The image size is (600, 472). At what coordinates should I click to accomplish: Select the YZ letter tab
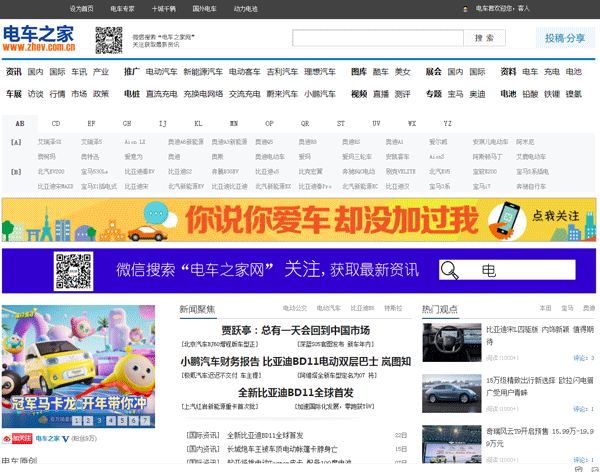click(x=447, y=123)
